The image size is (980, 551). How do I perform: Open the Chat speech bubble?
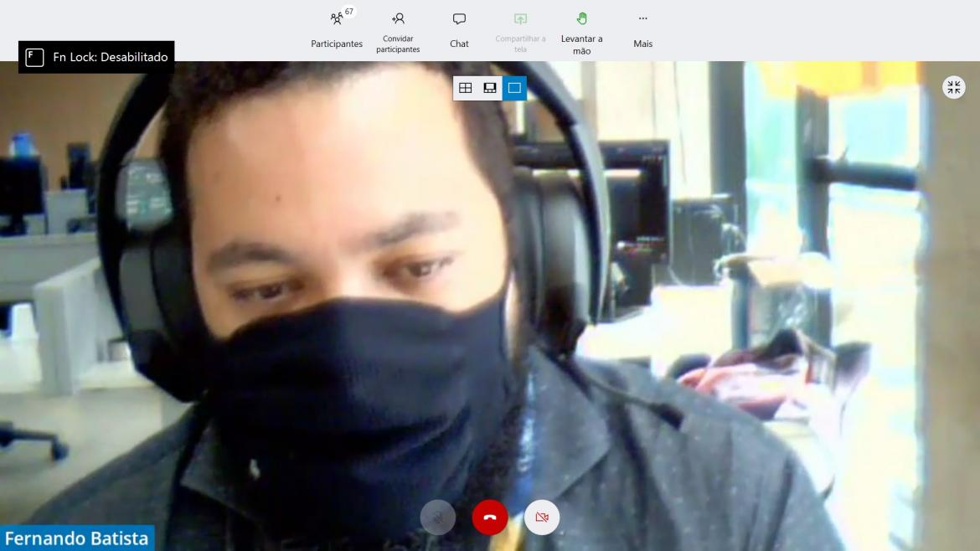(x=459, y=18)
